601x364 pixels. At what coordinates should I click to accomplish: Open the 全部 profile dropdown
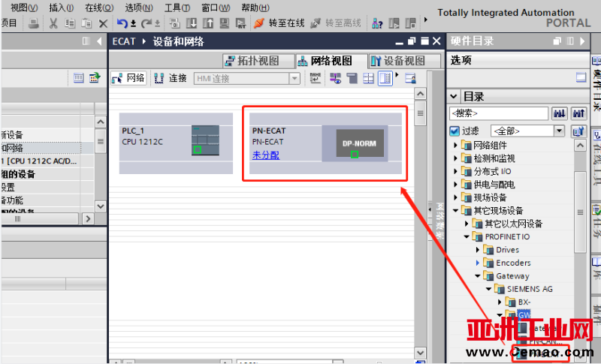click(558, 131)
